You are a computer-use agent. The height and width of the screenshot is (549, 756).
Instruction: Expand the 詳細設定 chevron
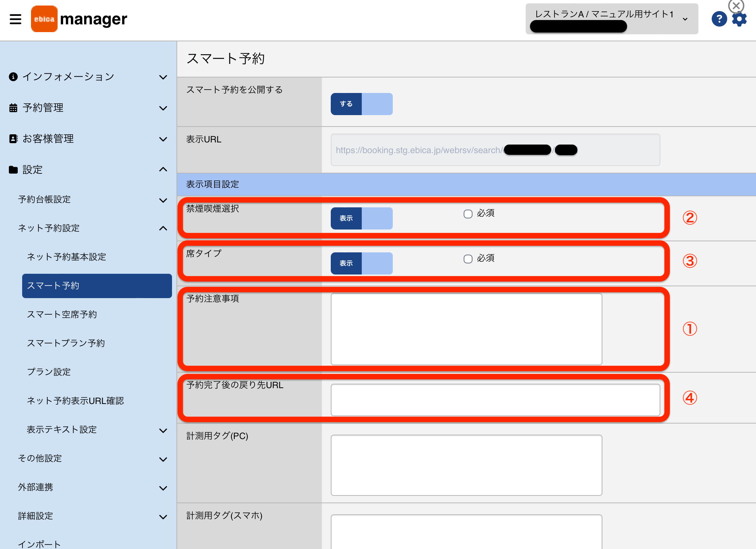coord(163,517)
